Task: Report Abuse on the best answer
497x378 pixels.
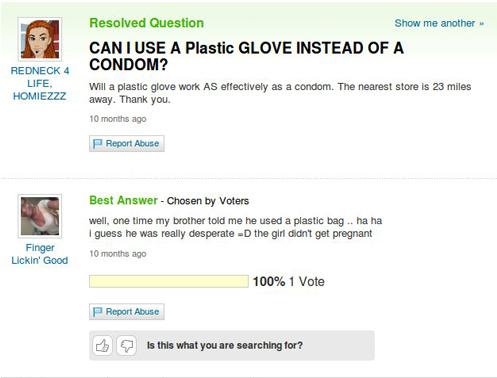Action: tap(127, 312)
